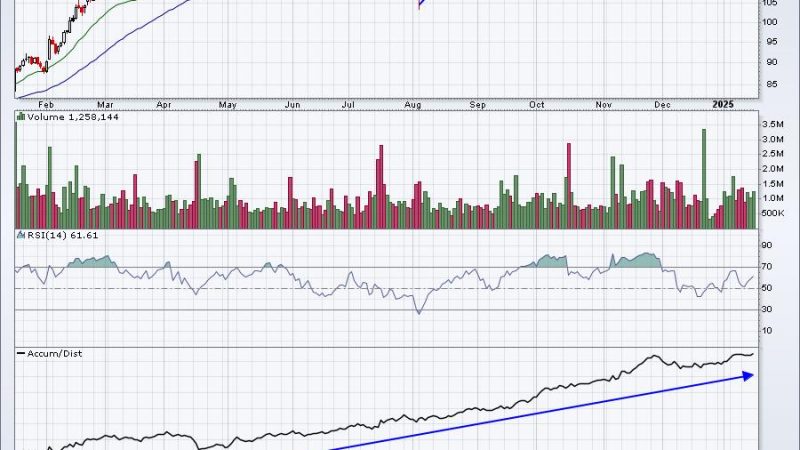The height and width of the screenshot is (450, 800).
Task: Click the 'Sep' month label on time axis
Action: [x=478, y=105]
